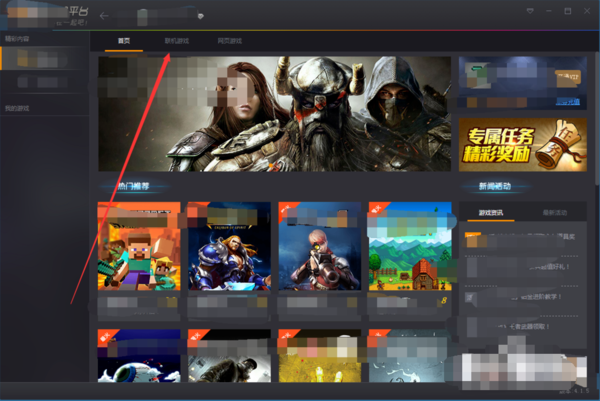Click the second-row yellow game tile

(319, 356)
